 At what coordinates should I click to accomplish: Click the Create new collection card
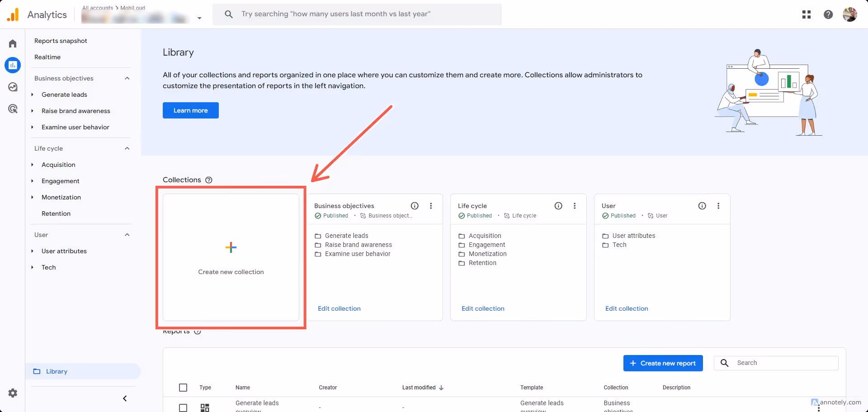pyautogui.click(x=231, y=257)
